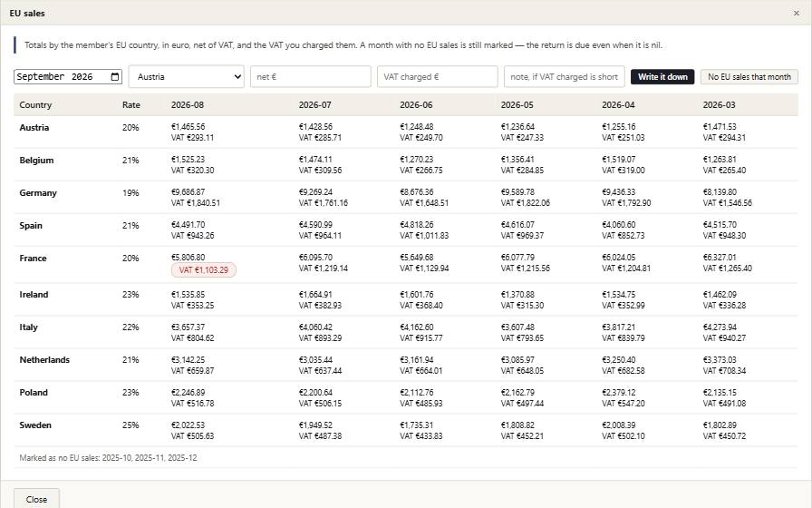This screenshot has width=812, height=508.
Task: Click the 2026-05 column header
Action: point(517,104)
